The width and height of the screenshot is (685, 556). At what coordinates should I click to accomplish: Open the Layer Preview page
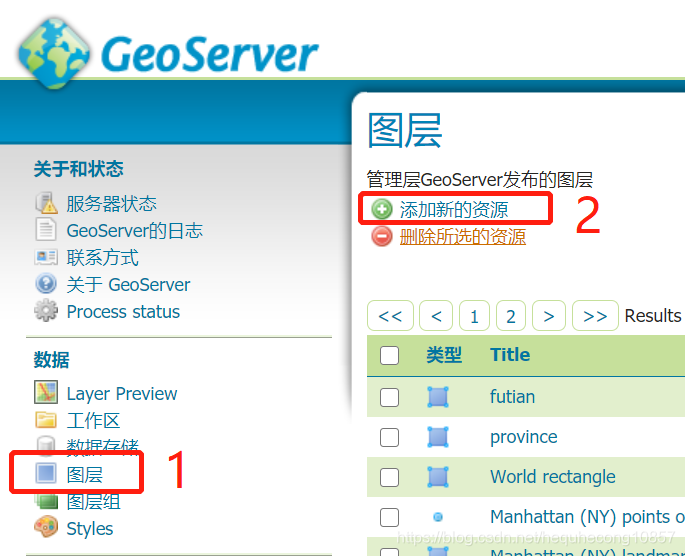(122, 394)
